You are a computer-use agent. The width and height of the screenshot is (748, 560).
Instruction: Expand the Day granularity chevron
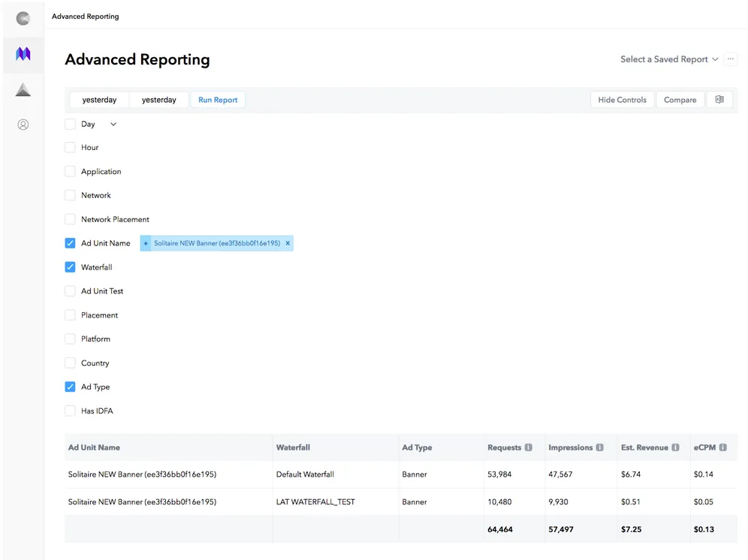pyautogui.click(x=113, y=124)
